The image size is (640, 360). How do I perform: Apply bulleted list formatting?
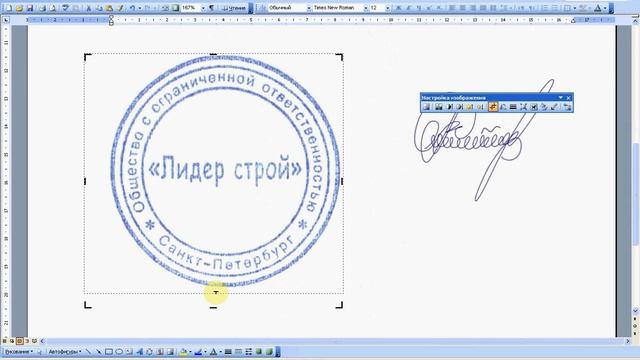[555, 8]
